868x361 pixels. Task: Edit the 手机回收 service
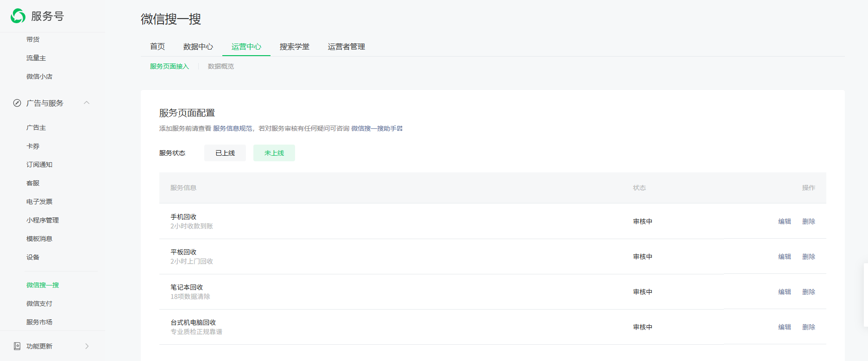785,222
